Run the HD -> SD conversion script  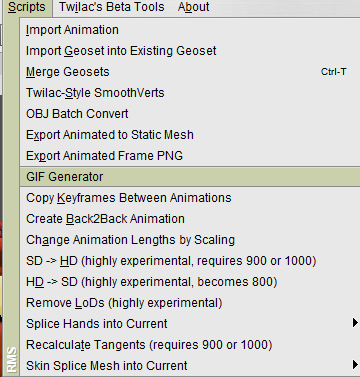click(190, 282)
